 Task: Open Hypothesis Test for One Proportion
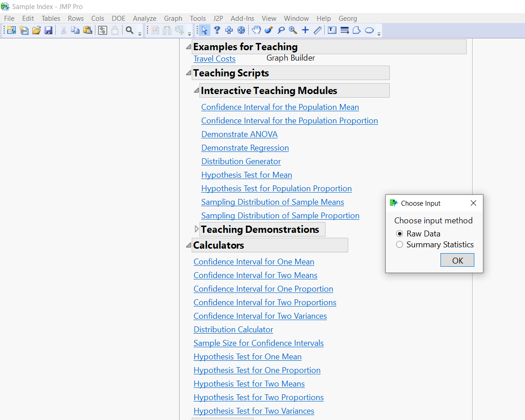click(x=257, y=370)
